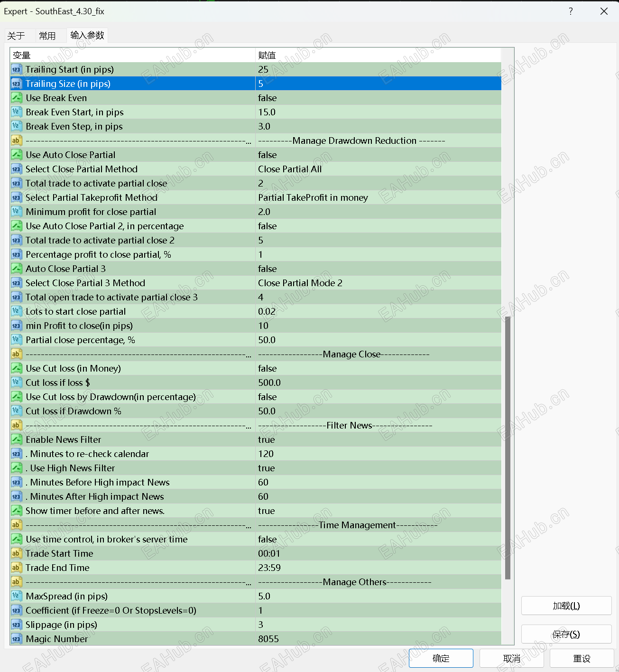Click the integer icon beside Slippage
Screen dimensions: 619x672
[x=17, y=625]
